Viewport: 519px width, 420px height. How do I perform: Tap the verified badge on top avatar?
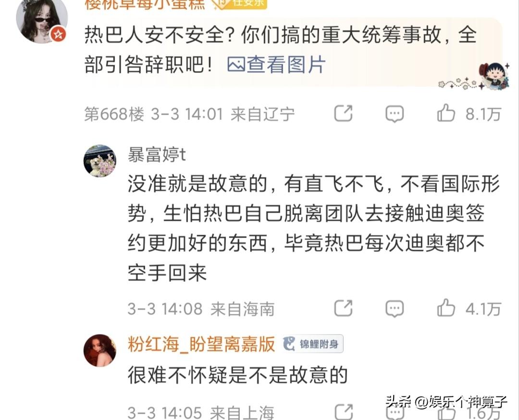pyautogui.click(x=58, y=35)
